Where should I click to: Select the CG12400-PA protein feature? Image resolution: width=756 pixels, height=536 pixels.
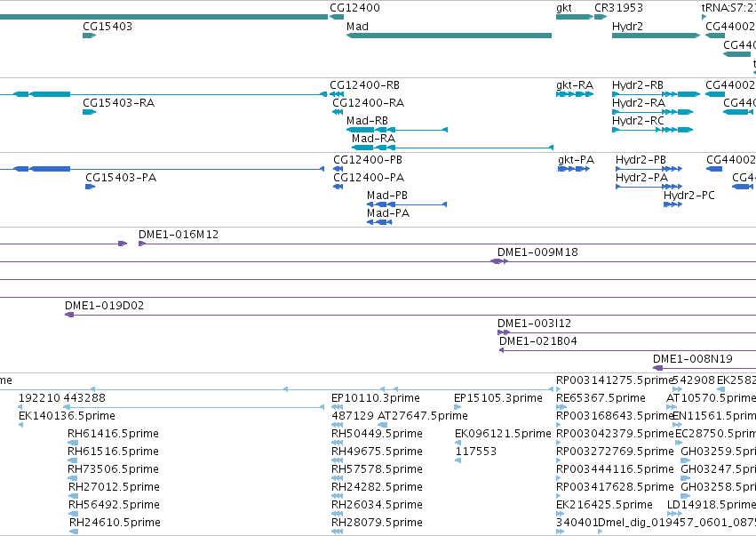(338, 187)
